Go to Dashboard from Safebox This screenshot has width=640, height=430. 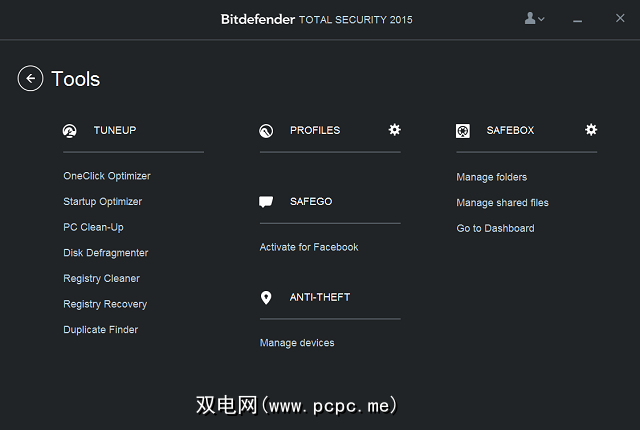pyautogui.click(x=495, y=228)
